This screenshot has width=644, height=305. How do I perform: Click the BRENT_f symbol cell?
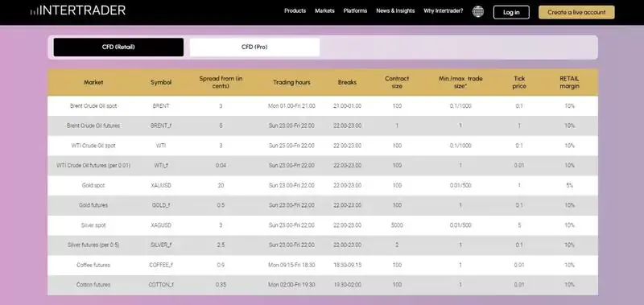click(161, 126)
